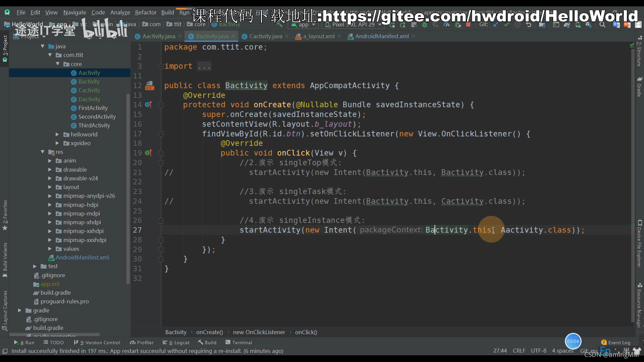Close the Cactivity.java editor tab
This screenshot has width=644, height=362.
point(287,36)
